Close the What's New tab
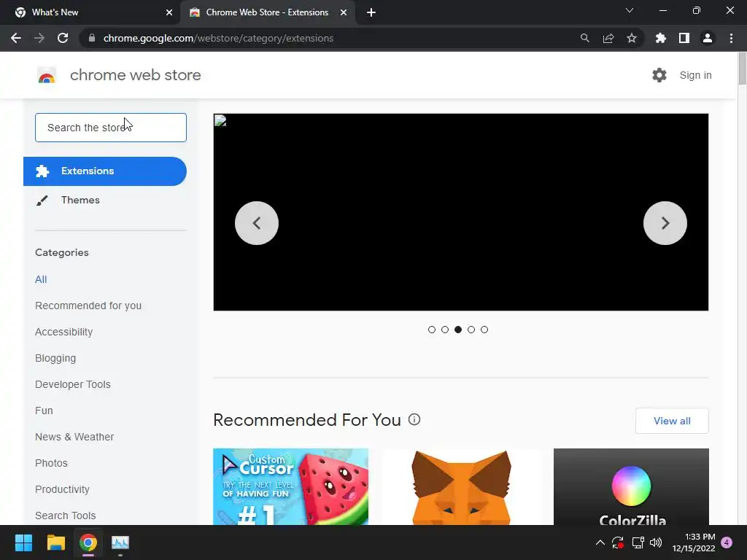The width and height of the screenshot is (747, 560). click(x=169, y=12)
